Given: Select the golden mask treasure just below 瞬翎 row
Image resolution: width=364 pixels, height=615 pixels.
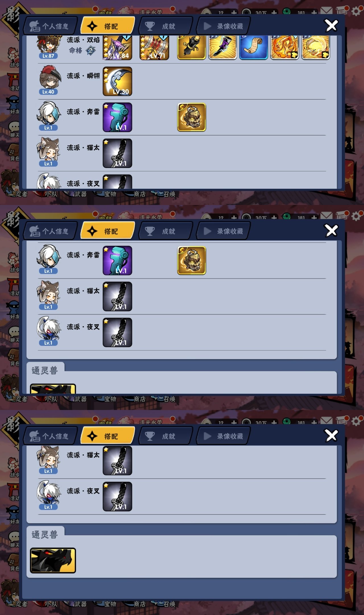Looking at the screenshot, I should coord(191,117).
